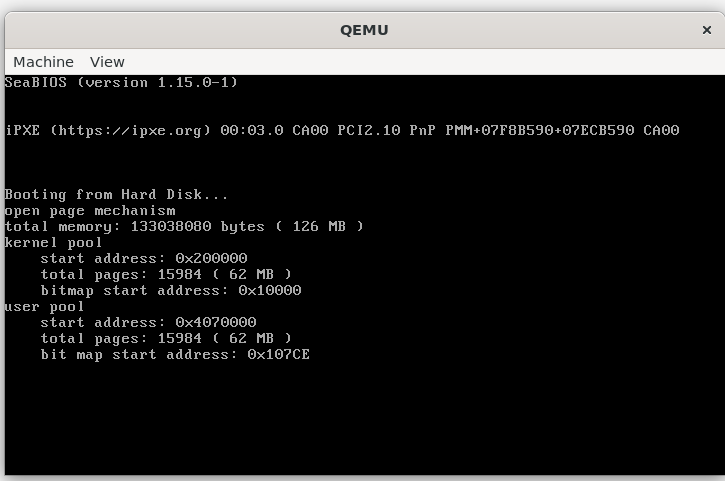
Task: Click the start address 0x4070000 line
Action: point(148,322)
